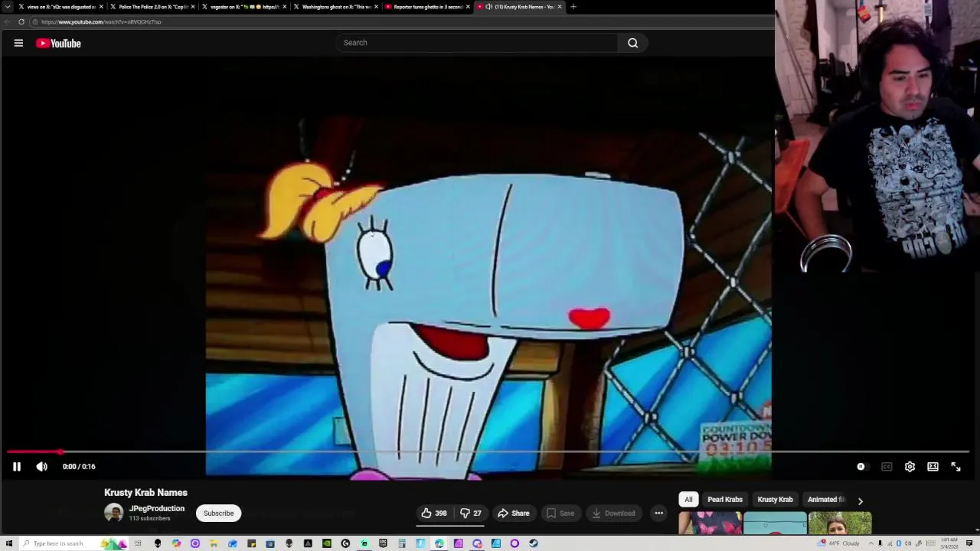Screen dimensions: 980x551
Task: Expand more filter chips with right arrow
Action: [860, 501]
